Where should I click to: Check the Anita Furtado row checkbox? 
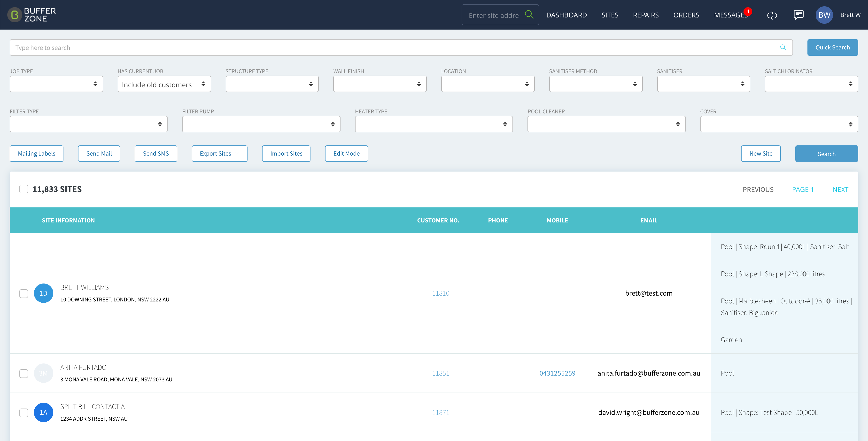coord(23,374)
